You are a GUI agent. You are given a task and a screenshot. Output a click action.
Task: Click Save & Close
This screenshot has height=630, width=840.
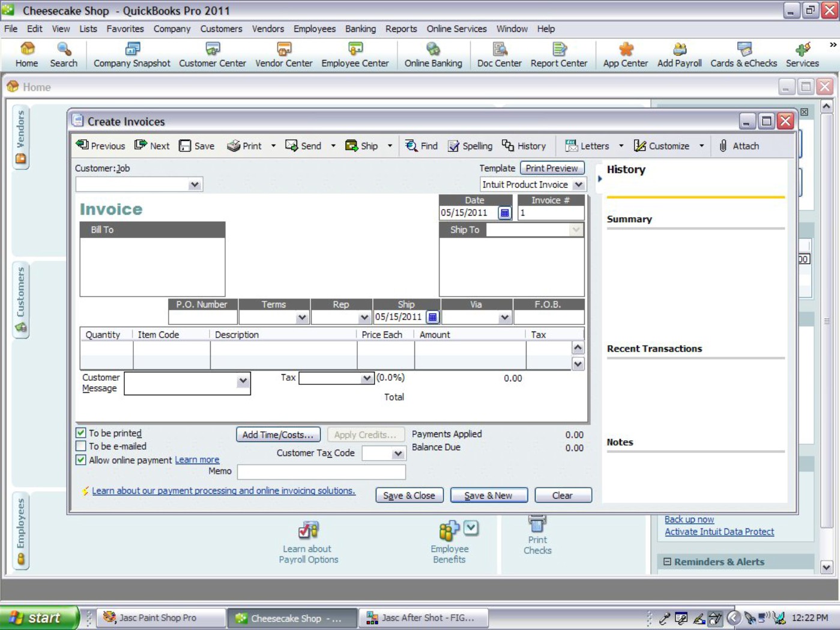pos(409,495)
